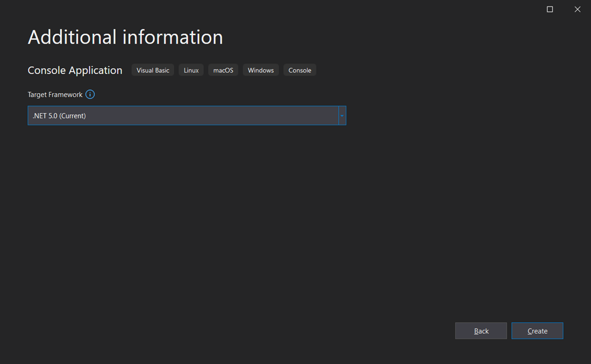Click the macOS platform tag
Image resolution: width=591 pixels, height=364 pixels.
tap(223, 70)
